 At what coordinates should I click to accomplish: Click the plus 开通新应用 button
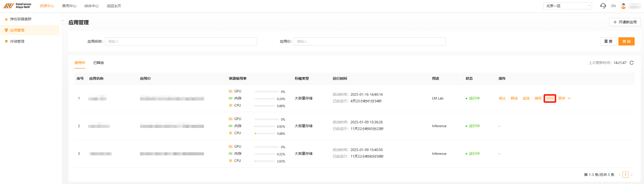tap(625, 22)
